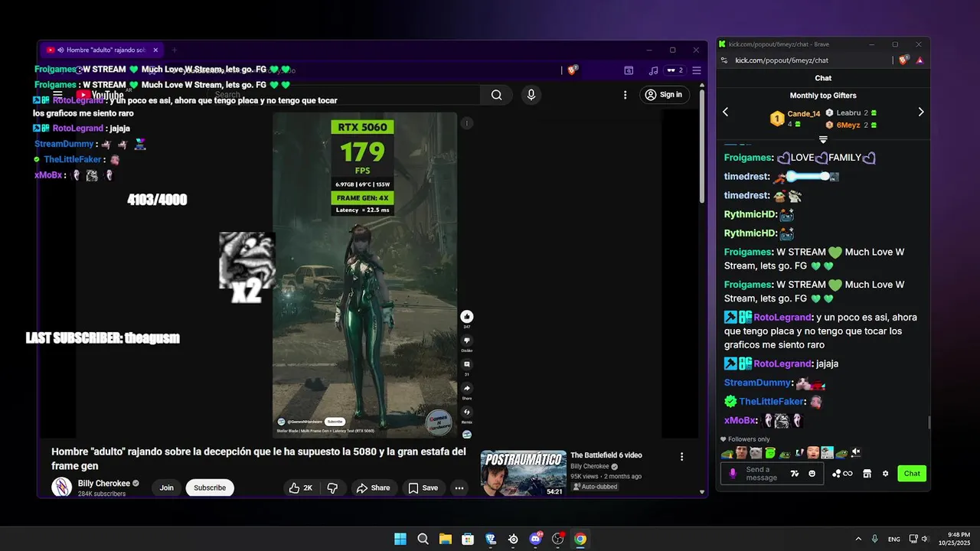Click the Share button under the video
The width and height of the screenshot is (980, 551).
coord(373,487)
